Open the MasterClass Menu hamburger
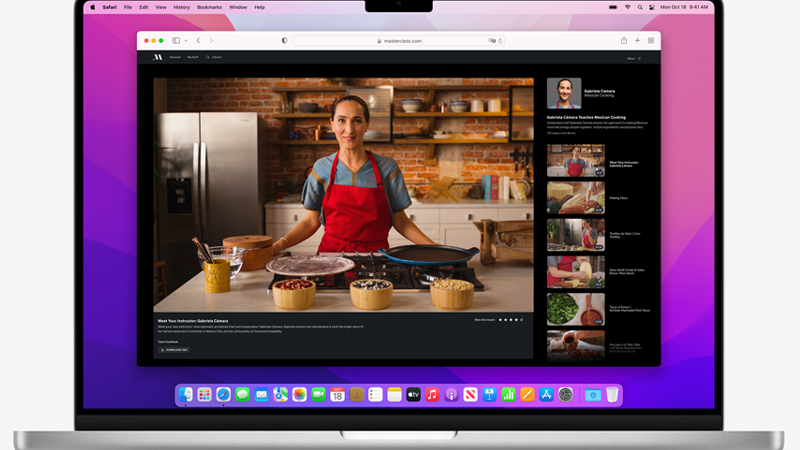The width and height of the screenshot is (800, 450). click(x=634, y=59)
